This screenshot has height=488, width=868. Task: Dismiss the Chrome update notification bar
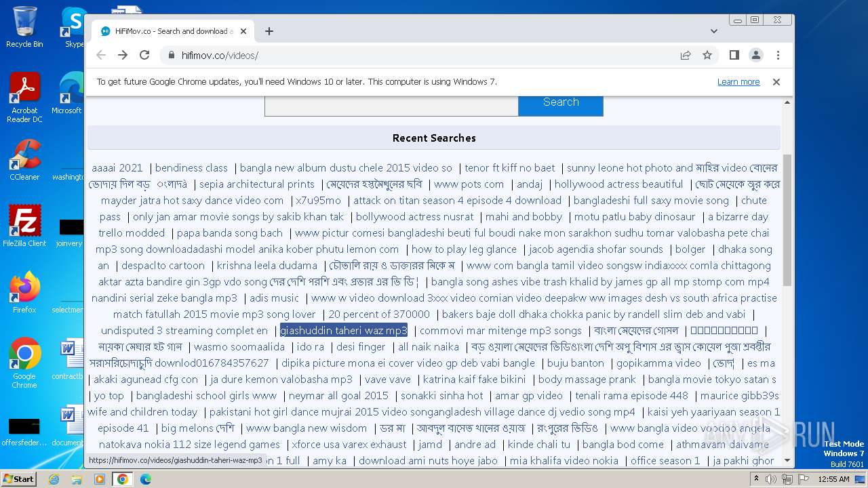click(776, 81)
